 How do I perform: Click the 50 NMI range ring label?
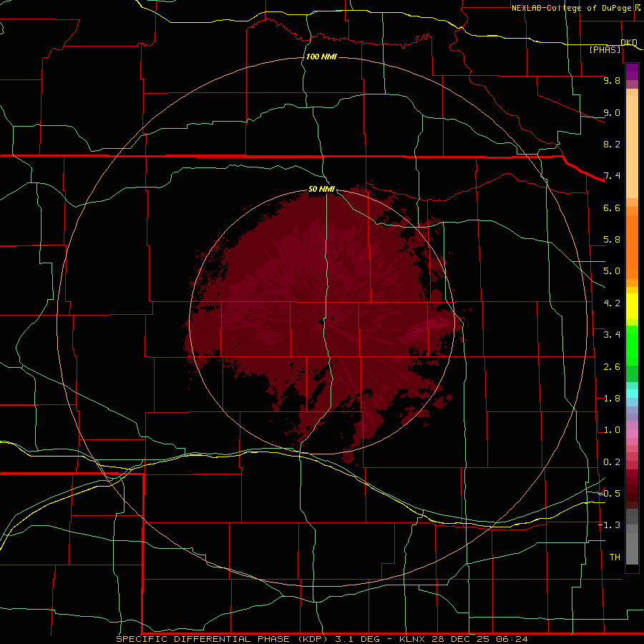321,189
